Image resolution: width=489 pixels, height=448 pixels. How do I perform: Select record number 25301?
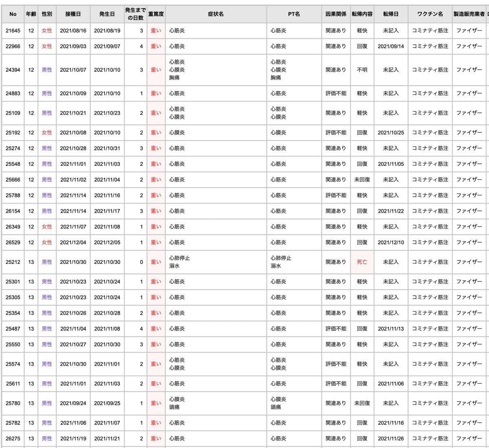13,282
